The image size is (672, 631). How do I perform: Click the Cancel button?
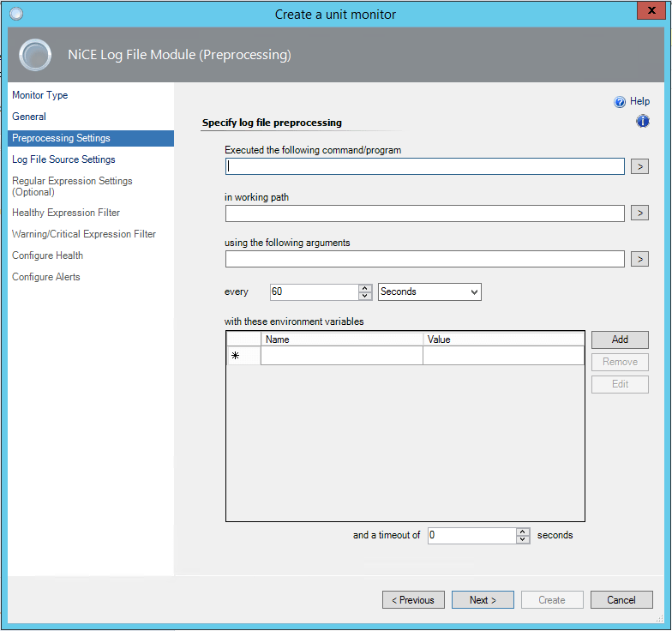[621, 600]
